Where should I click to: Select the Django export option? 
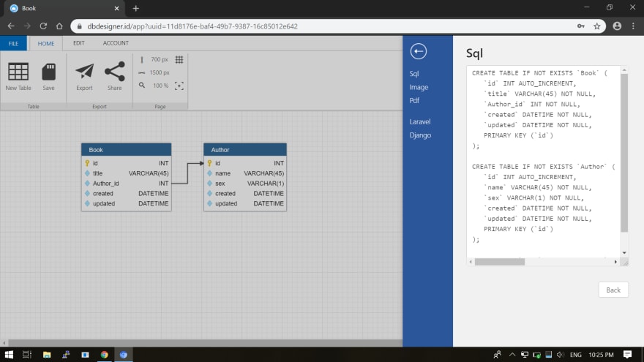pyautogui.click(x=420, y=135)
